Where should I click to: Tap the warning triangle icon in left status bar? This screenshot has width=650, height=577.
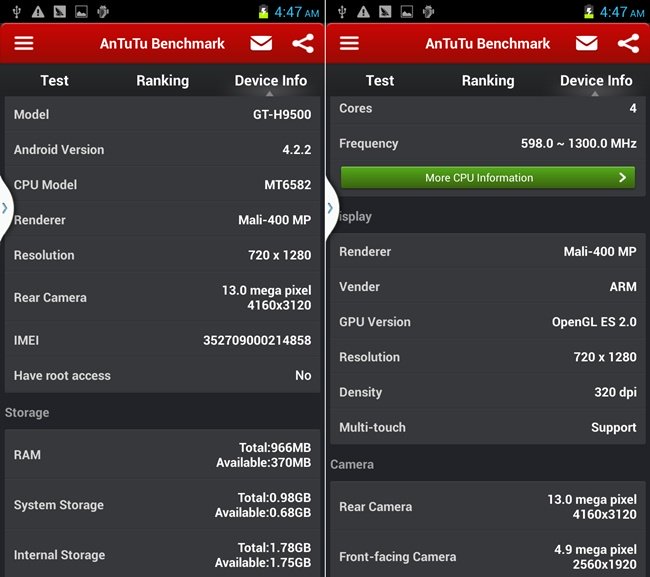coord(37,12)
